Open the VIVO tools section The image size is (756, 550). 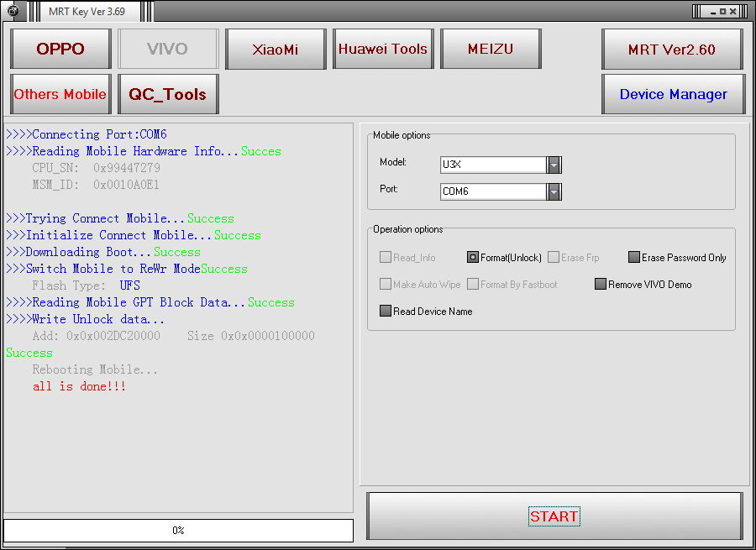[168, 49]
